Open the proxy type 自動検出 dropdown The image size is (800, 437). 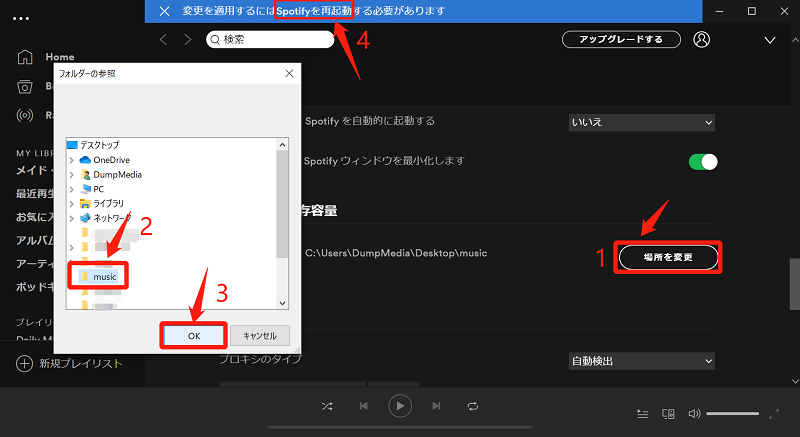(x=641, y=361)
